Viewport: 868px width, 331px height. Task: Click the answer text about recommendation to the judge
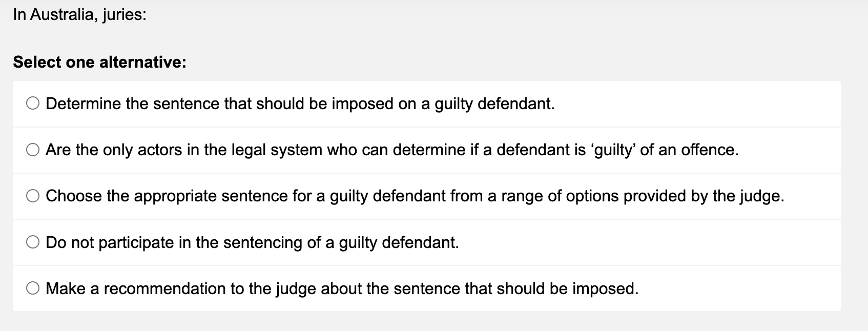click(x=342, y=287)
